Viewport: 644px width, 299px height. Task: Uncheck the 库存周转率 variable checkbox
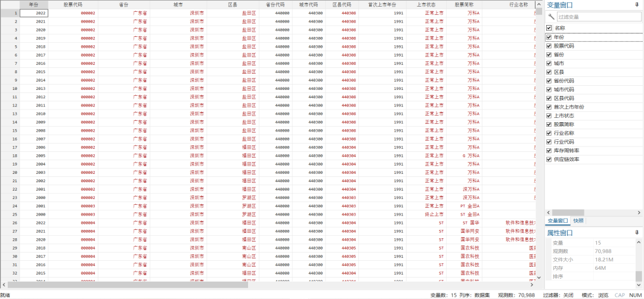coord(549,151)
